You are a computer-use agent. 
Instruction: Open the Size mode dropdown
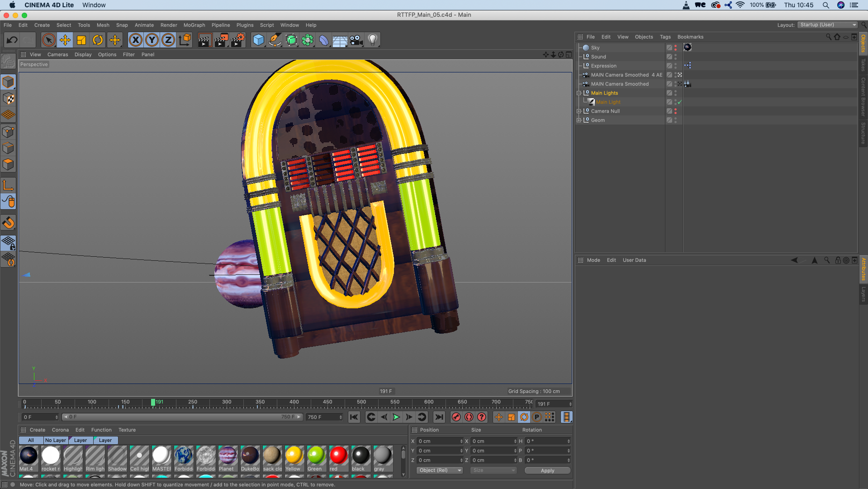(493, 470)
